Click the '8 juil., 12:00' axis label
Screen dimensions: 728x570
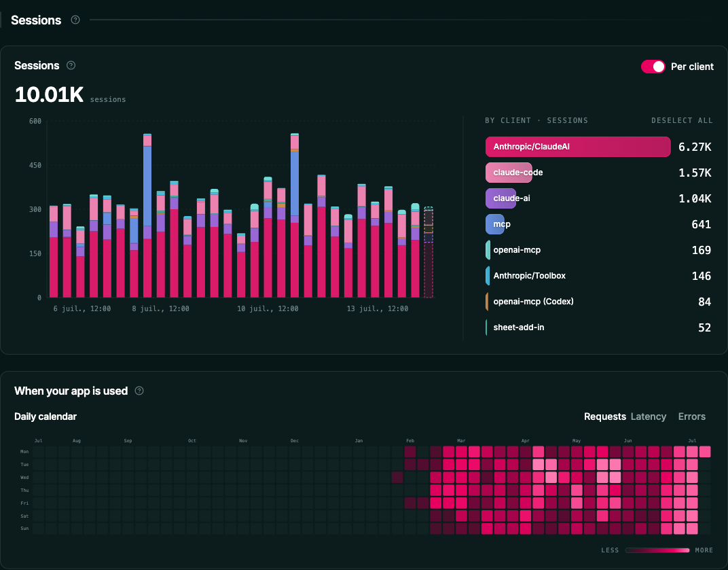click(161, 309)
